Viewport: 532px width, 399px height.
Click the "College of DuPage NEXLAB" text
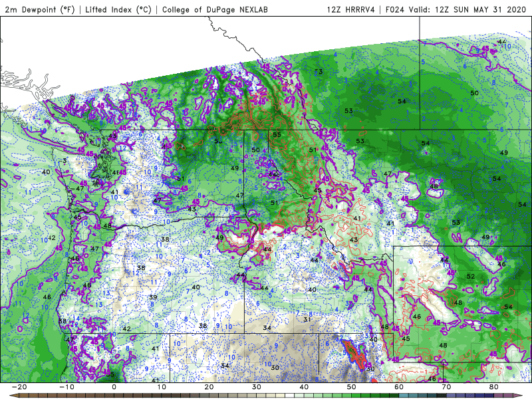coord(215,9)
